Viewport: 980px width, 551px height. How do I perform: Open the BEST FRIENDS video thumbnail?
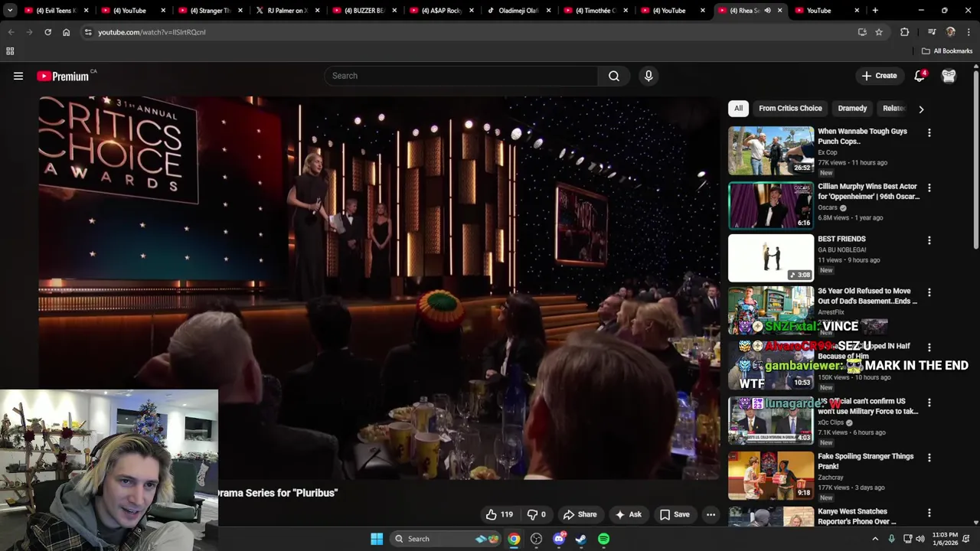point(771,259)
